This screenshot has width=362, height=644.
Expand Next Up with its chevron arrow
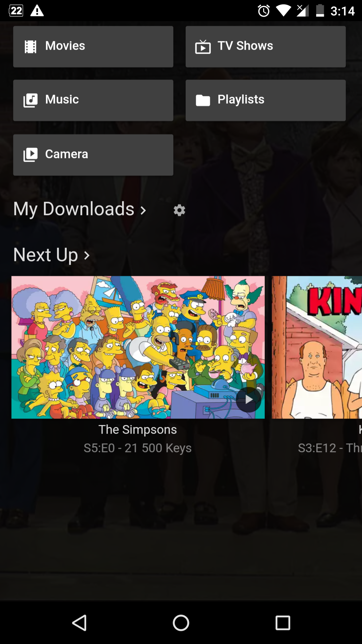point(87,256)
